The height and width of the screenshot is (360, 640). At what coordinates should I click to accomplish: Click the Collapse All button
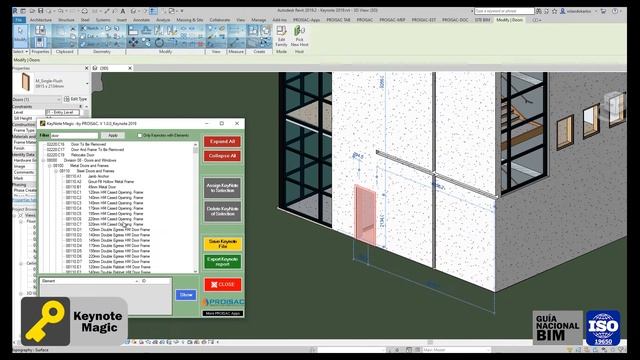tap(222, 156)
